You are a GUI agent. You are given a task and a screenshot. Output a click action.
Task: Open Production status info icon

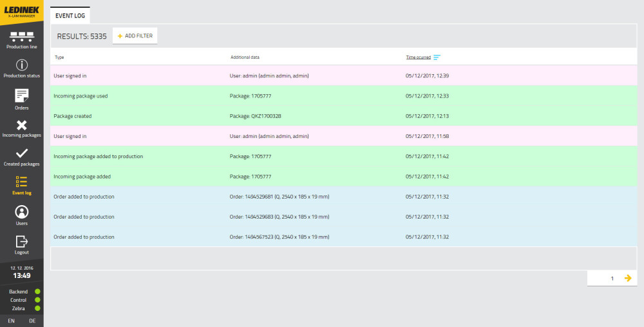click(21, 65)
